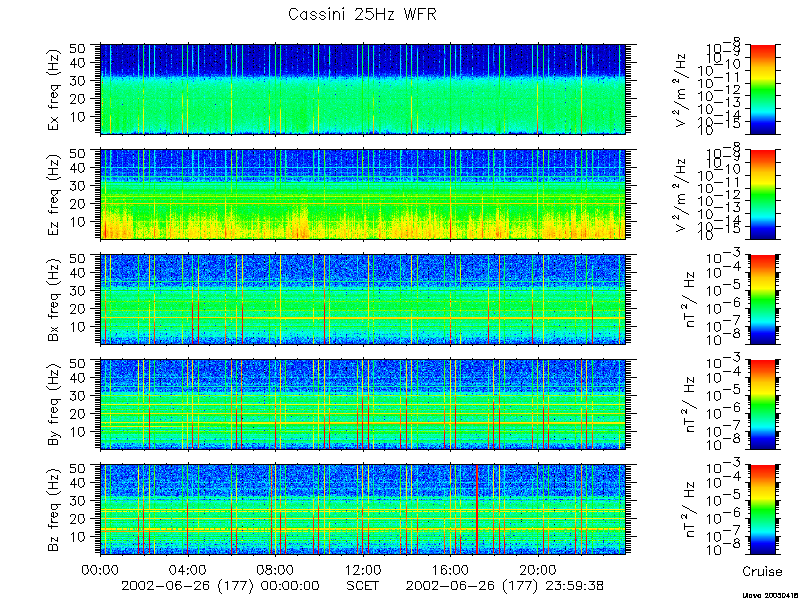This screenshot has height=600, width=800.
Task: Click the 04:00 time axis label
Action: (188, 569)
